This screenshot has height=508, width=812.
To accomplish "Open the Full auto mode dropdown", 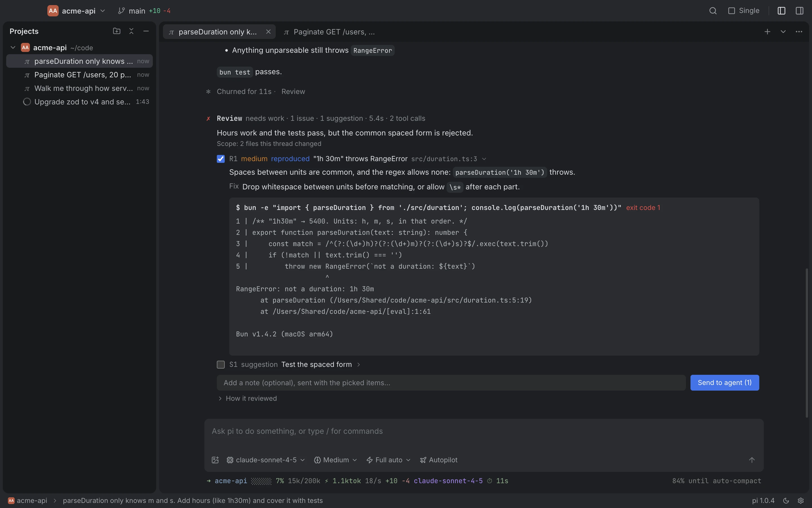I will [388, 460].
